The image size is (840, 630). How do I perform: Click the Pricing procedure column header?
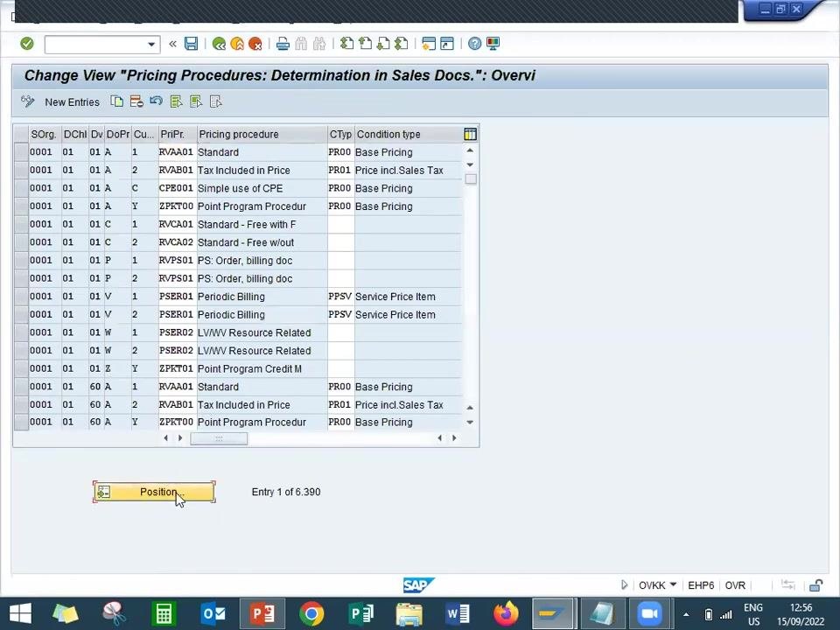coord(262,134)
